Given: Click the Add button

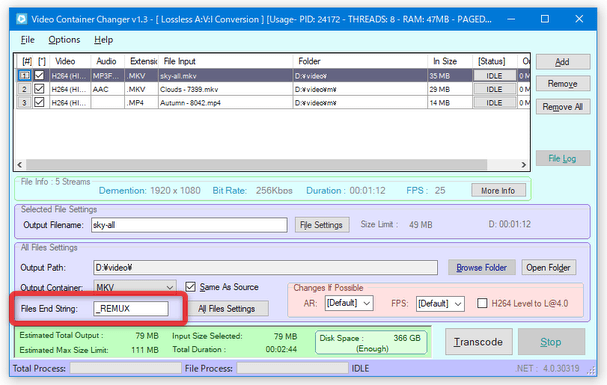Looking at the screenshot, I should (x=563, y=62).
